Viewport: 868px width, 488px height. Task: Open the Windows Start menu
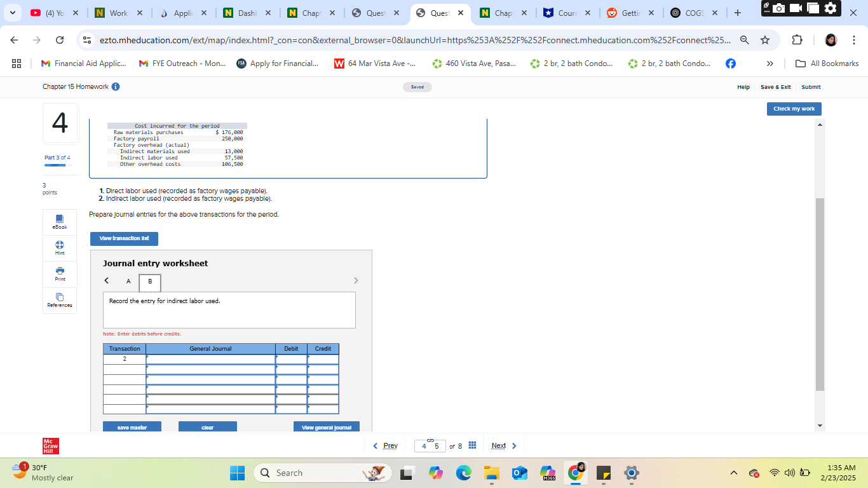(237, 473)
